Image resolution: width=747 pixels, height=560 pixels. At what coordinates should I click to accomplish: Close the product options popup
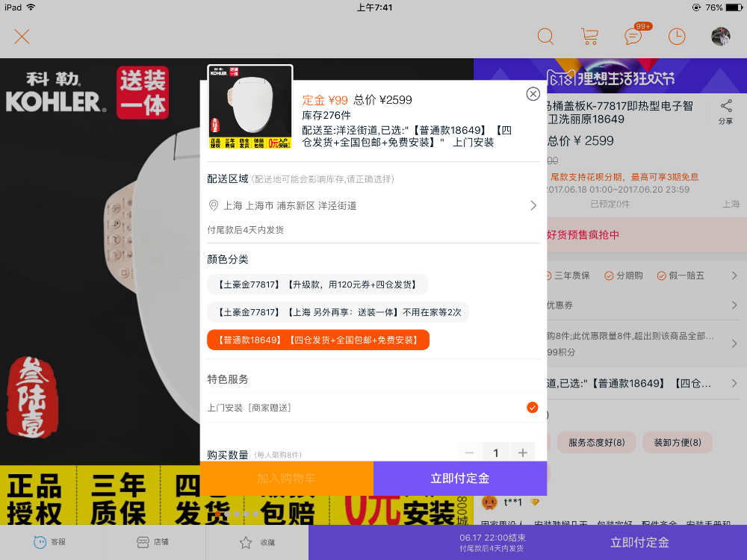[533, 94]
